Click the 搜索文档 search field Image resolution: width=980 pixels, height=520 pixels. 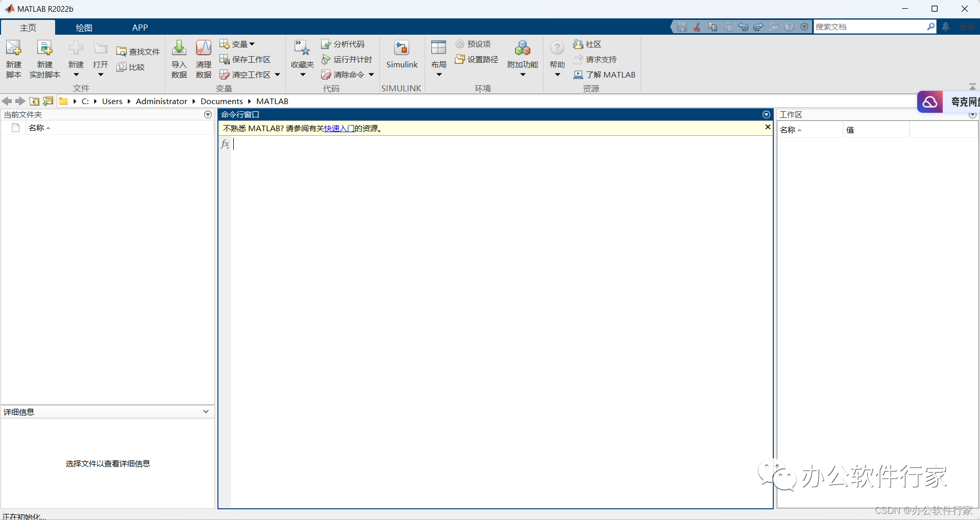click(x=870, y=27)
